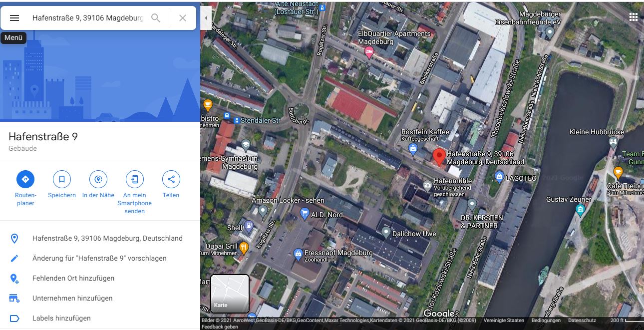644x330 pixels.
Task: Switch to Karte map view thumbnail
Action: (230, 294)
